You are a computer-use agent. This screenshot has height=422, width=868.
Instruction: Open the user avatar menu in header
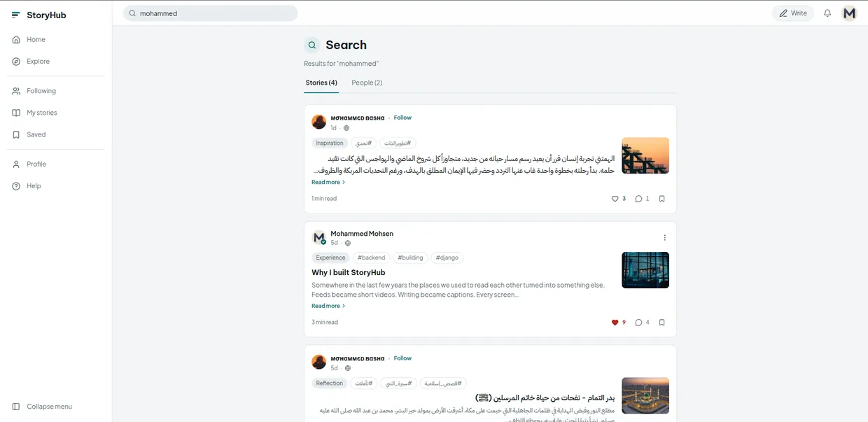click(849, 13)
